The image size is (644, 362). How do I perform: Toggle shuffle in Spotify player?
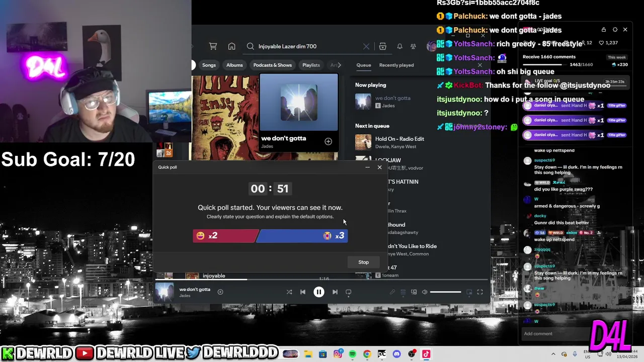point(289,292)
